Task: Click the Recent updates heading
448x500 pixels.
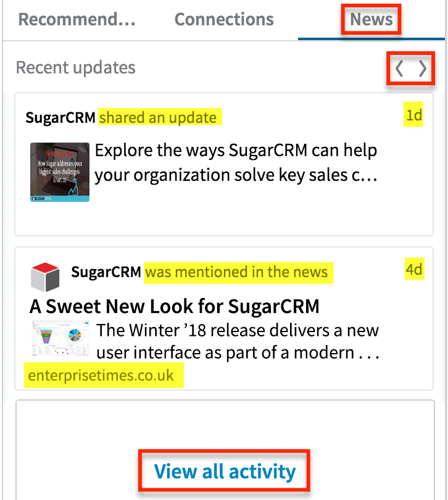Action: click(x=75, y=67)
